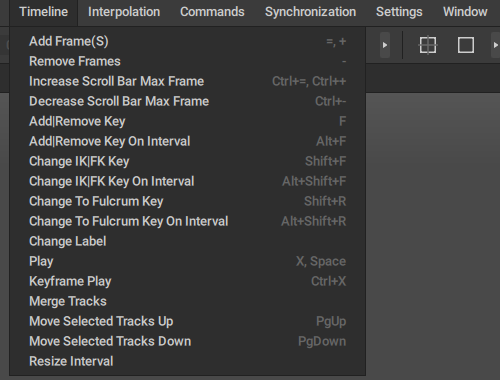Open the Window menu
This screenshot has height=380, width=500.
click(x=465, y=12)
